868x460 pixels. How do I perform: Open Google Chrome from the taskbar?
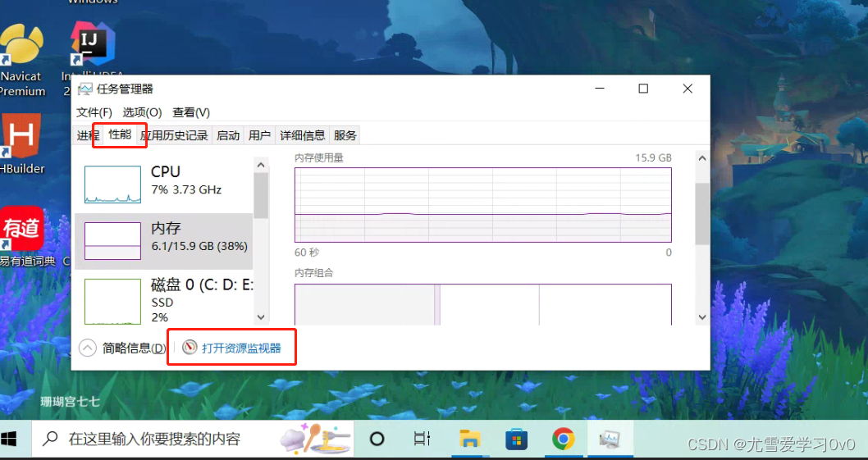coord(563,440)
